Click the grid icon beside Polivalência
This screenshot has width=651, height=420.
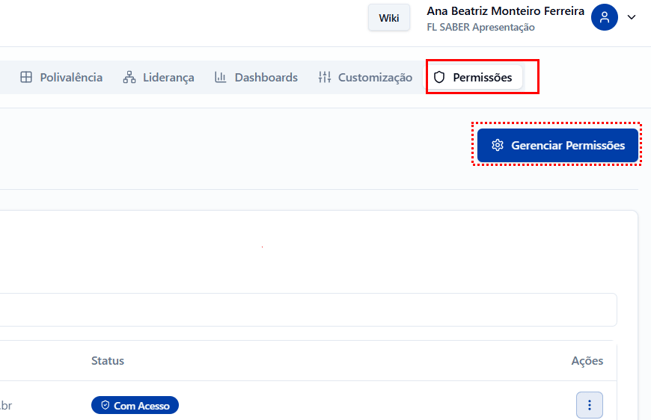coord(26,77)
